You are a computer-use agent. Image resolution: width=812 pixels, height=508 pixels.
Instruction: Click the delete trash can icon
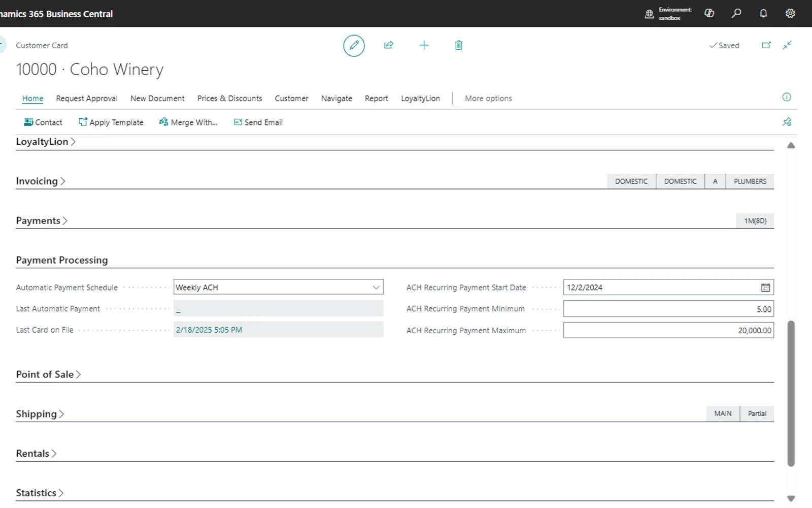(x=458, y=45)
